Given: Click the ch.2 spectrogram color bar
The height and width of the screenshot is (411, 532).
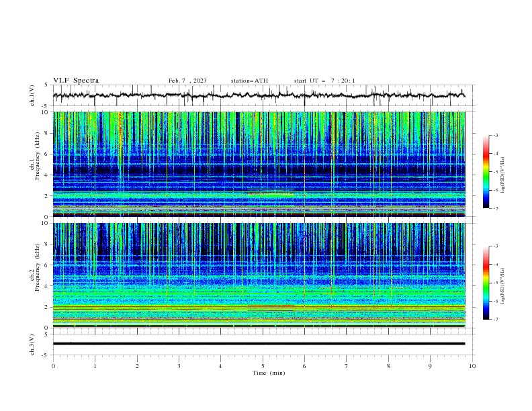Looking at the screenshot, I should tap(486, 283).
